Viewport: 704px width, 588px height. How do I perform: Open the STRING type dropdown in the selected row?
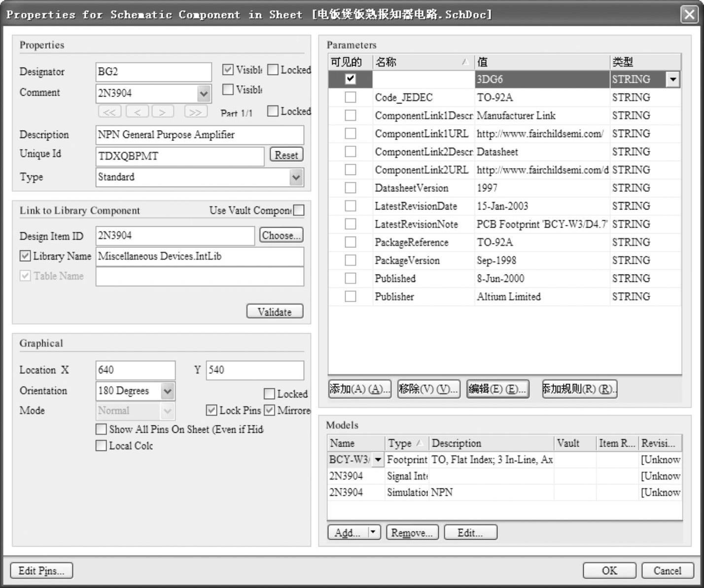click(673, 79)
